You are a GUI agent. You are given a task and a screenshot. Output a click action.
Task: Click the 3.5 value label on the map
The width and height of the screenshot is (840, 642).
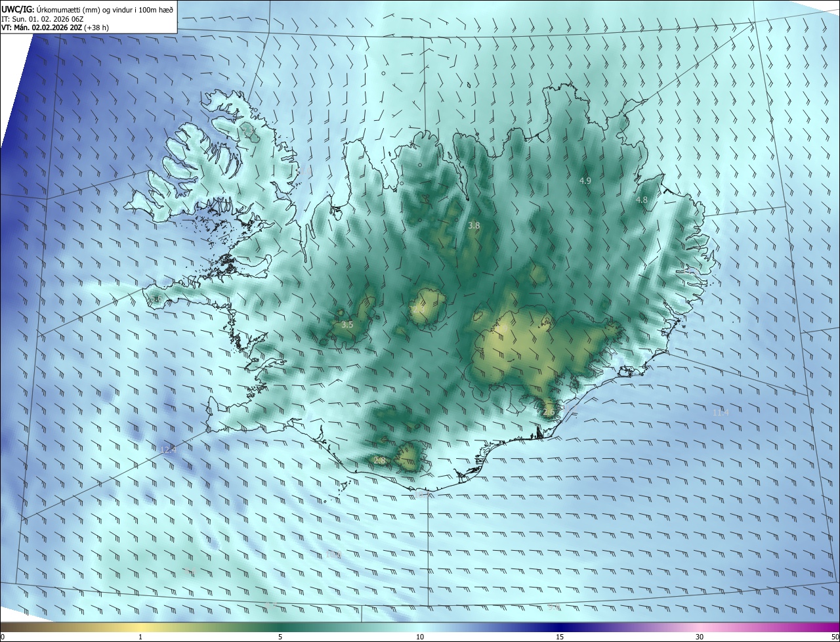pos(347,324)
